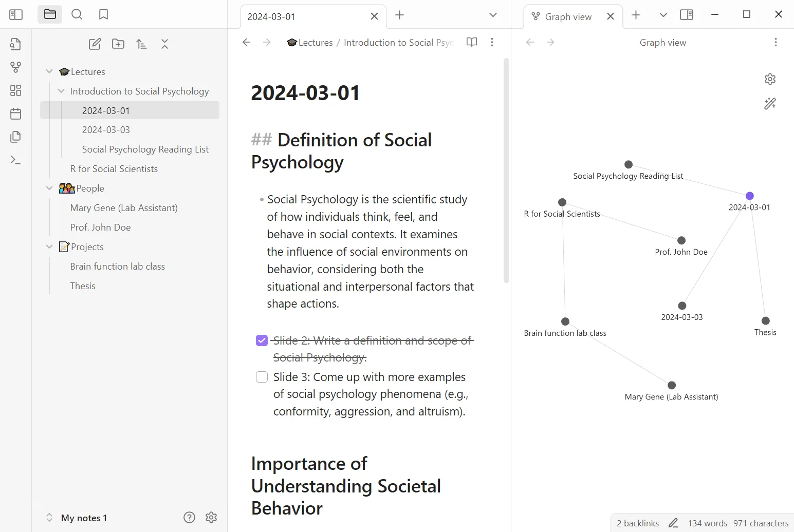
Task: Open graph view from the left ribbon
Action: pyautogui.click(x=15, y=67)
